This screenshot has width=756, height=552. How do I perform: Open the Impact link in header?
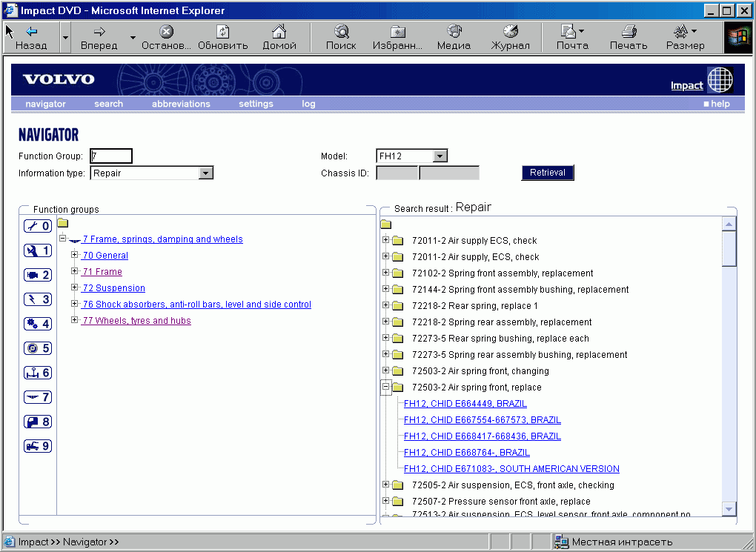click(x=686, y=86)
